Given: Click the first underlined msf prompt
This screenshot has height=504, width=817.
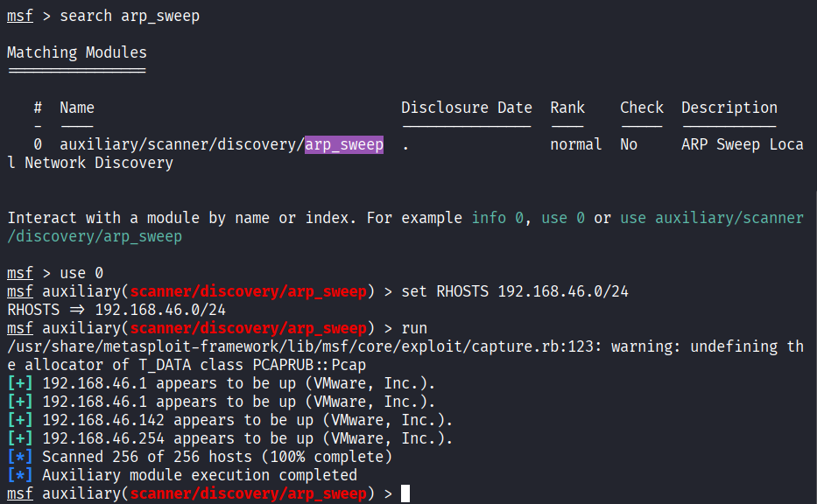Looking at the screenshot, I should click(x=18, y=15).
